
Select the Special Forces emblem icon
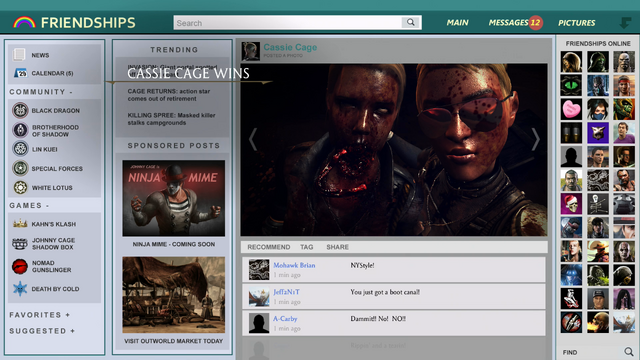click(20, 168)
